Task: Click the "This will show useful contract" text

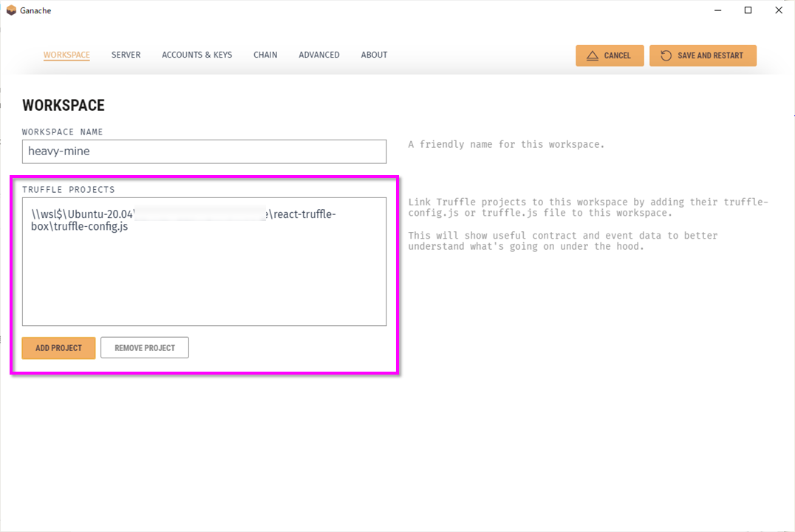Action: tap(563, 241)
